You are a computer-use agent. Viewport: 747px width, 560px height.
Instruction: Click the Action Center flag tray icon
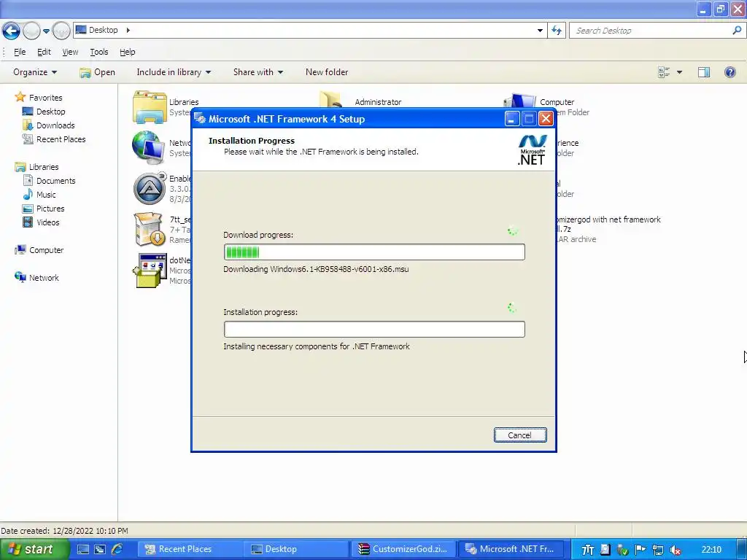[x=640, y=550]
